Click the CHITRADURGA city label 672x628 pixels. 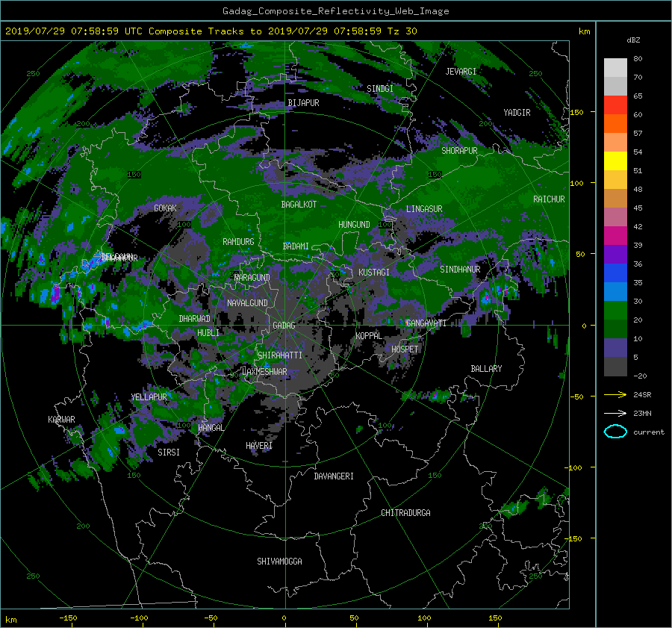click(405, 513)
